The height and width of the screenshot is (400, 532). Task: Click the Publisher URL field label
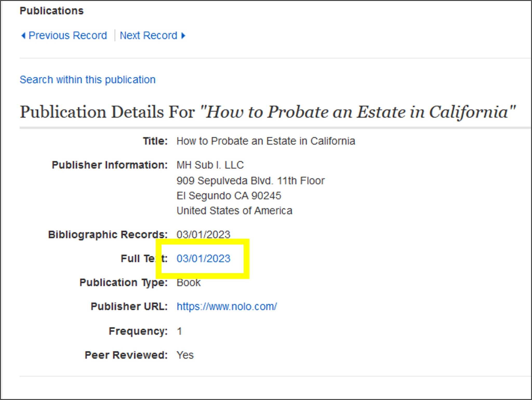pos(128,306)
